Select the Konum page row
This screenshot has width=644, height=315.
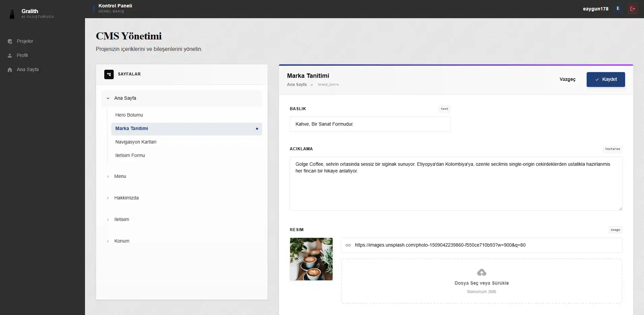click(182, 241)
